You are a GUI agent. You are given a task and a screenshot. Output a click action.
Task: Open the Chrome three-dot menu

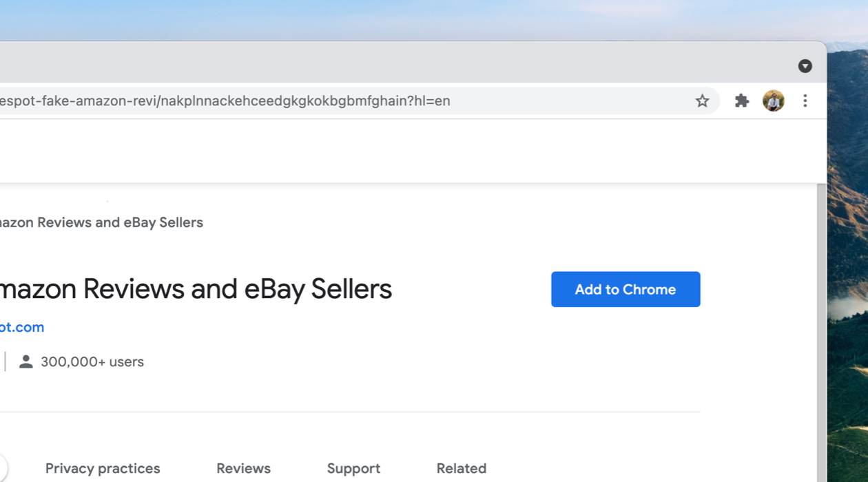coord(805,101)
